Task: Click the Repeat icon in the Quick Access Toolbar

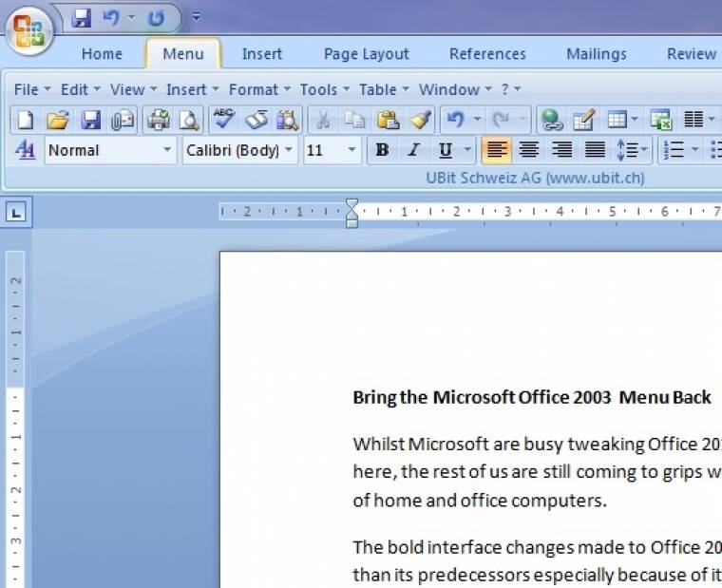Action: (x=157, y=18)
